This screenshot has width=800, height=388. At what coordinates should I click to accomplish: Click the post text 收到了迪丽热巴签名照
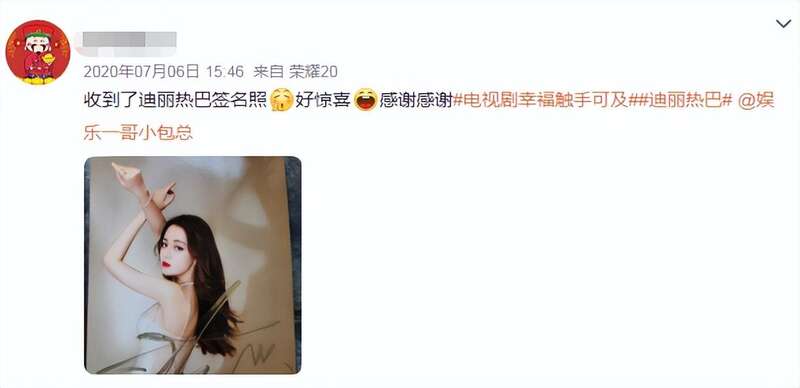[176, 101]
